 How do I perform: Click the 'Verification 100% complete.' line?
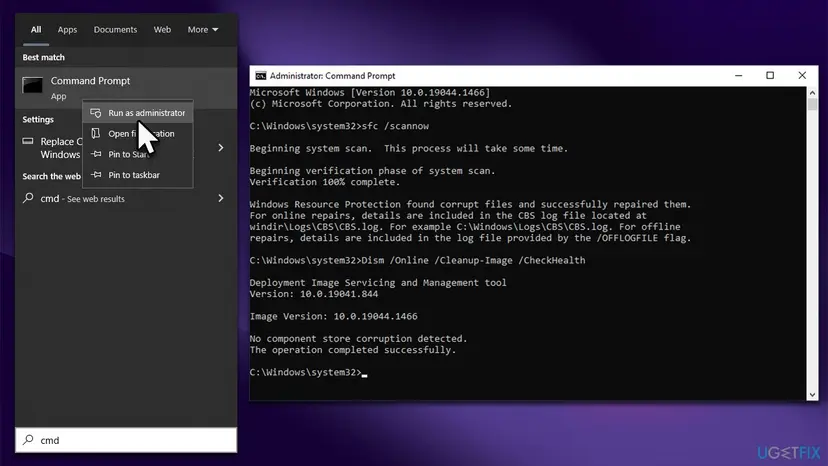pyautogui.click(x=325, y=182)
